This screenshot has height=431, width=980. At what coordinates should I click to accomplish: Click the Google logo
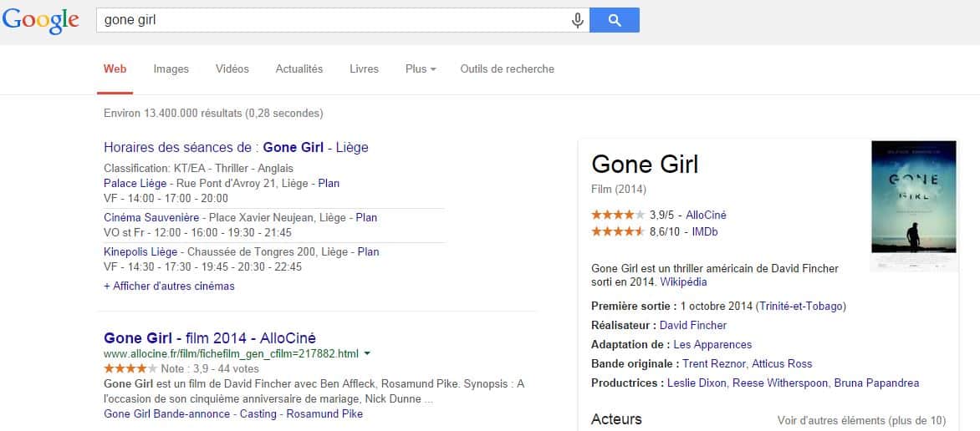(40, 20)
